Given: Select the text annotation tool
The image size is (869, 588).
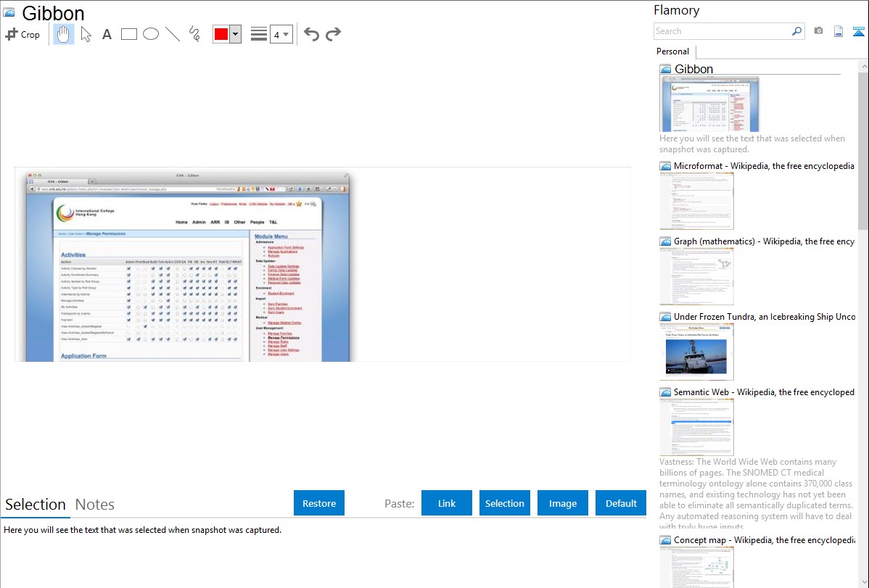Looking at the screenshot, I should coord(107,34).
